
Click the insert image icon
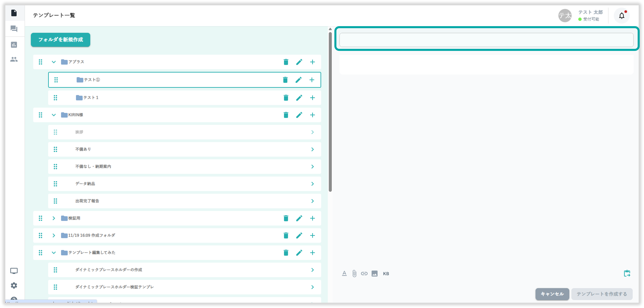(374, 274)
